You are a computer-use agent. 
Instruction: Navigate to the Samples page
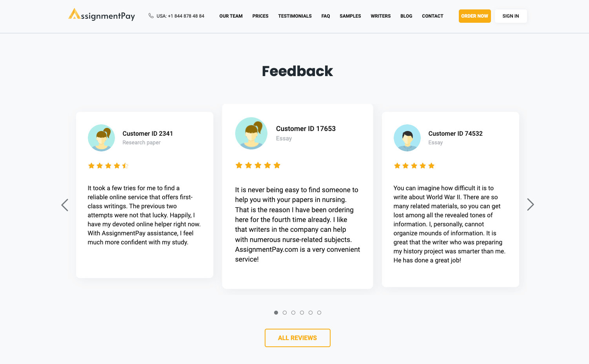click(350, 16)
